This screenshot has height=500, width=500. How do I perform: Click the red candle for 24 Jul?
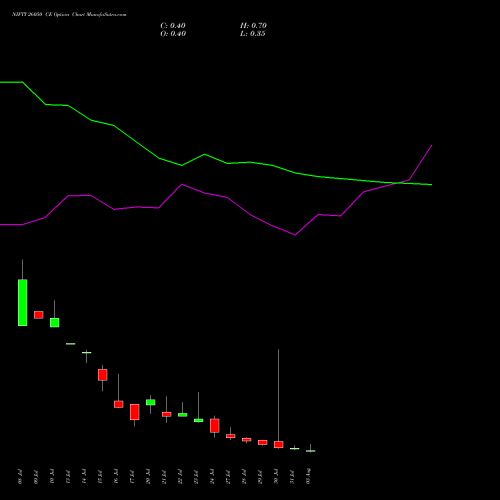click(215, 426)
